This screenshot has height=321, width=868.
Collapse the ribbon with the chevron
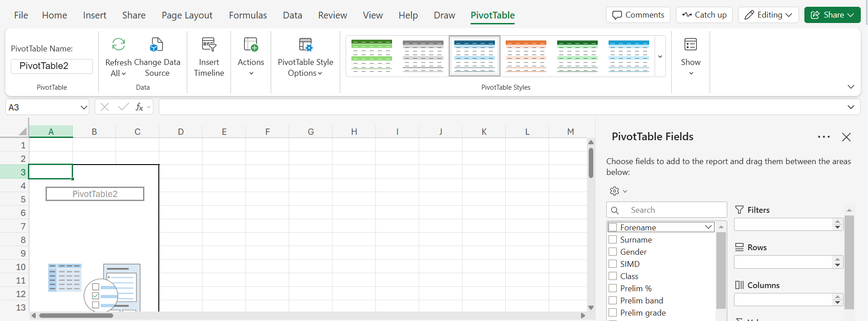click(x=851, y=87)
